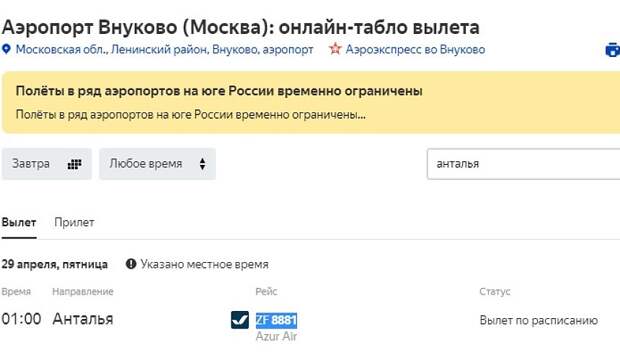Open the Завтра date selector
Screen dimensions: 620x360
[47, 164]
